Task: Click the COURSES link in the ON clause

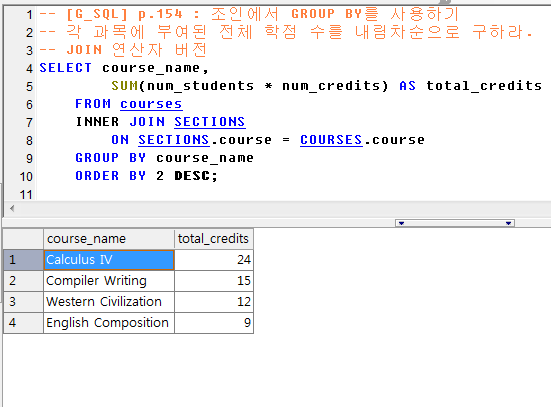Action: [x=331, y=140]
